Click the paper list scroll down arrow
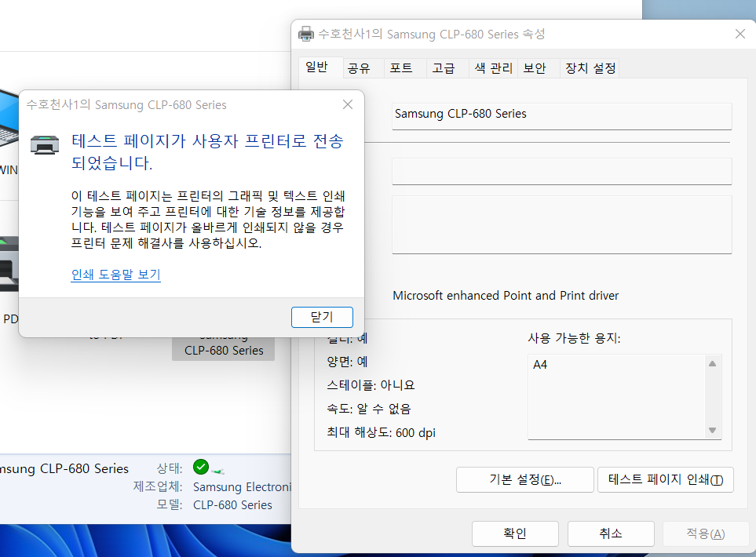Viewport: 756px width, 557px height. tap(713, 430)
